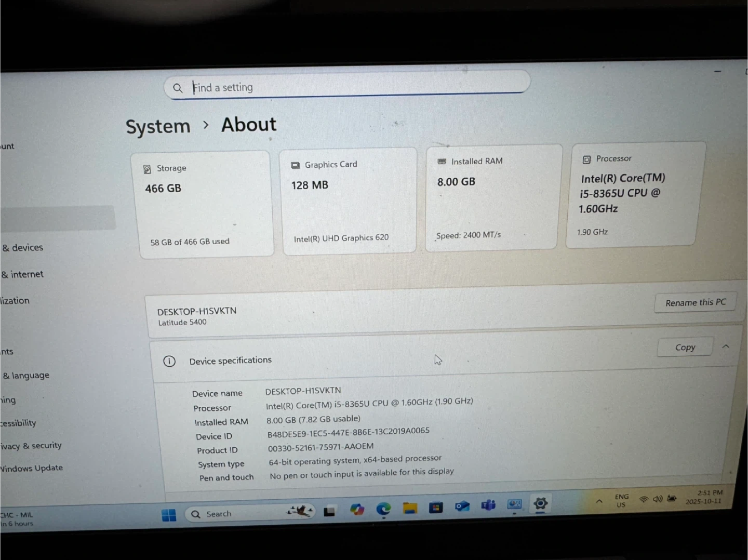Open Microsoft Edge browser

pyautogui.click(x=383, y=509)
